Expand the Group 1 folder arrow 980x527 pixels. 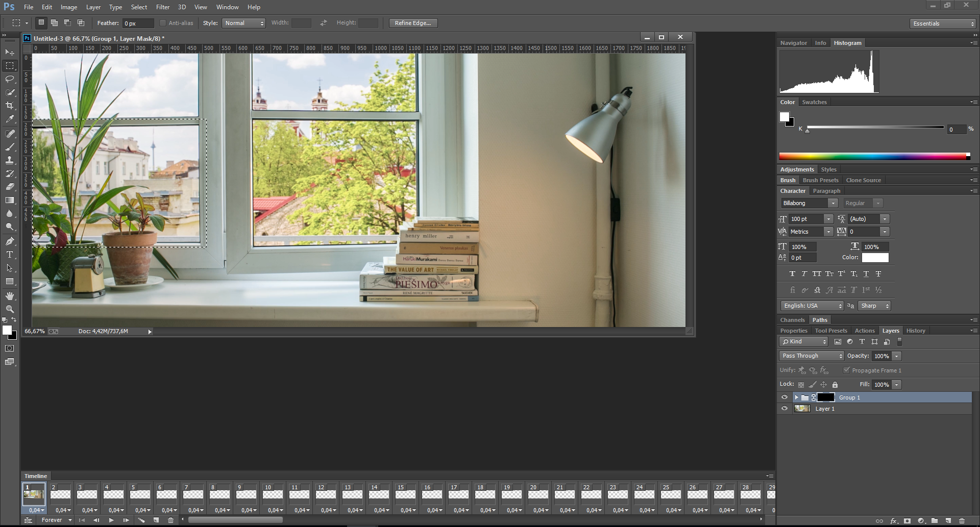click(x=796, y=397)
